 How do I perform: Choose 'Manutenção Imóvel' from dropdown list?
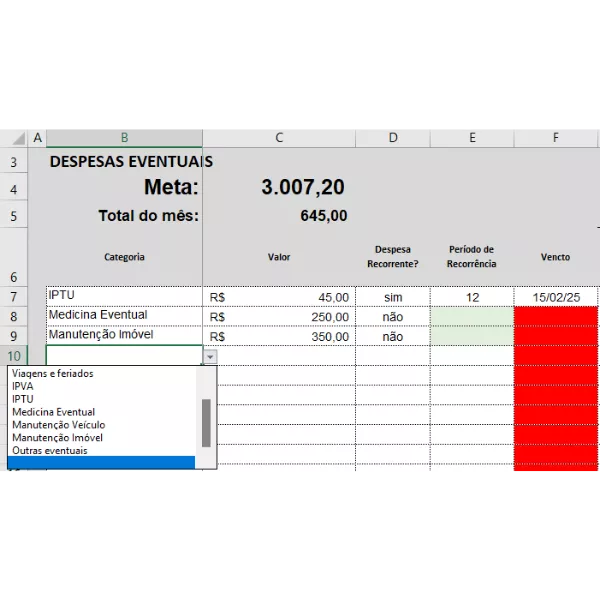tap(101, 438)
